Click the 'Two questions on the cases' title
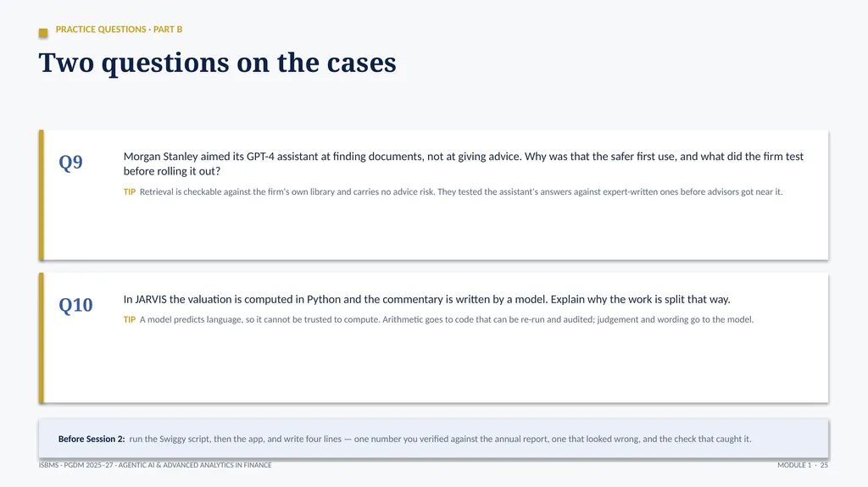This screenshot has width=868, height=487. pos(218,63)
